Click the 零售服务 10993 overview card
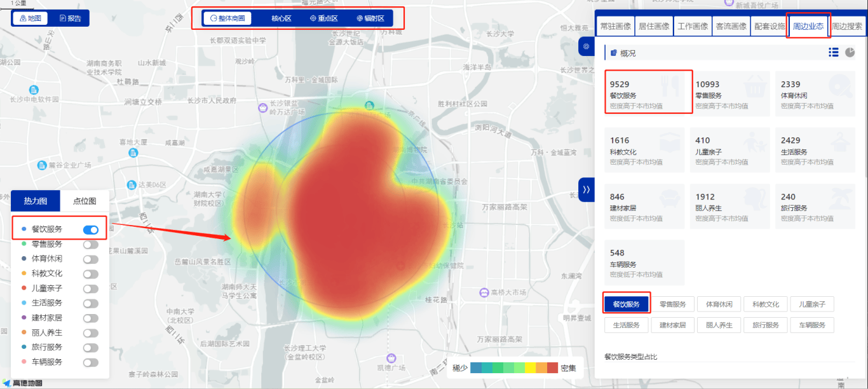This screenshot has width=868, height=389. tap(729, 93)
